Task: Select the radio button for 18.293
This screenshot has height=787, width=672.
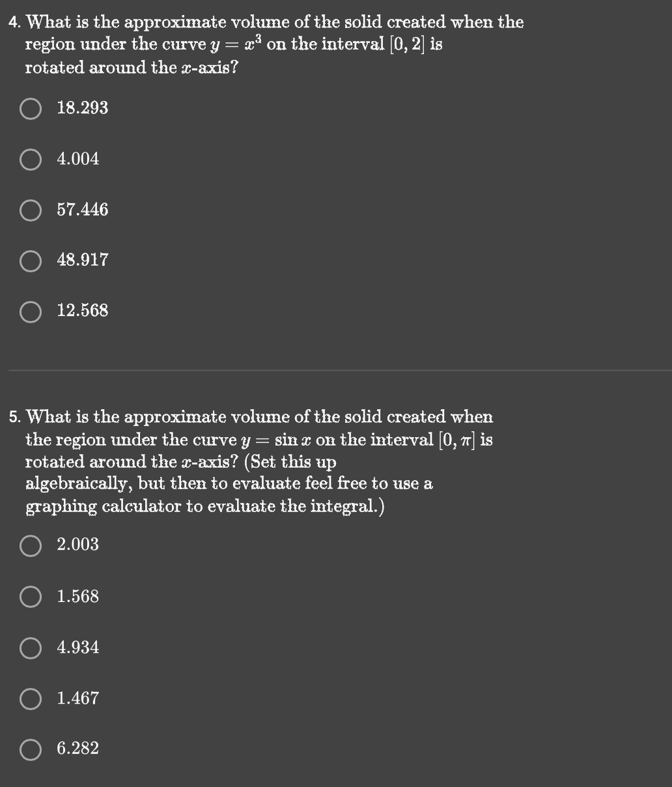Action: click(x=30, y=109)
